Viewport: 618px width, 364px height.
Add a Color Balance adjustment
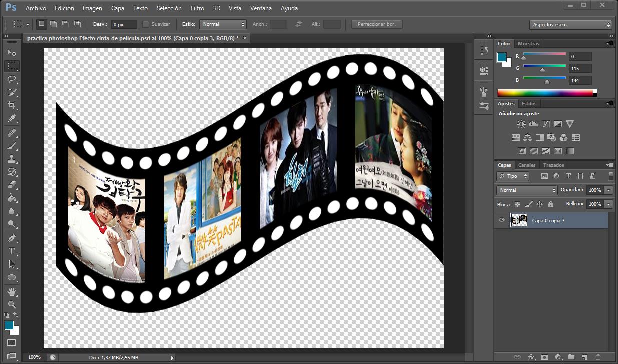[528, 138]
